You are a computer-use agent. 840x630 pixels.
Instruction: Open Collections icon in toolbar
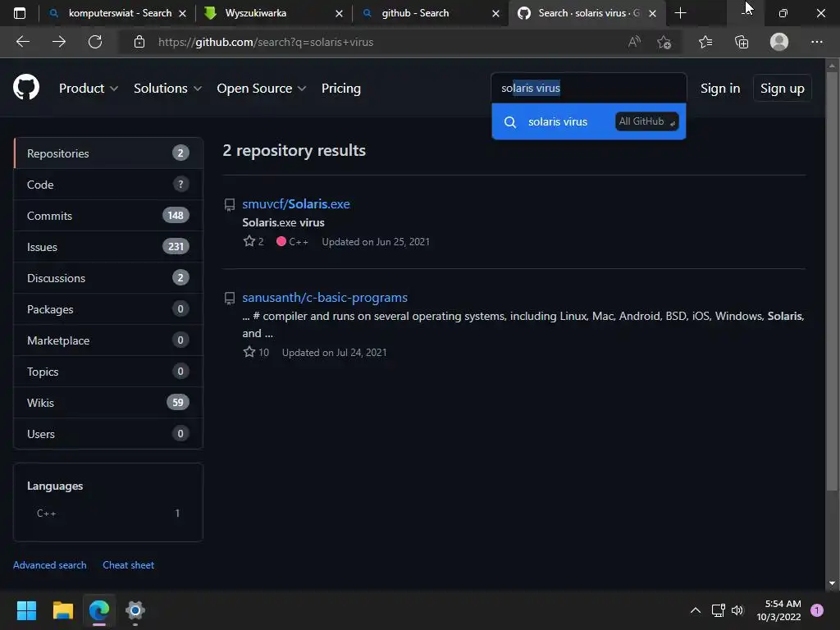pyautogui.click(x=742, y=42)
